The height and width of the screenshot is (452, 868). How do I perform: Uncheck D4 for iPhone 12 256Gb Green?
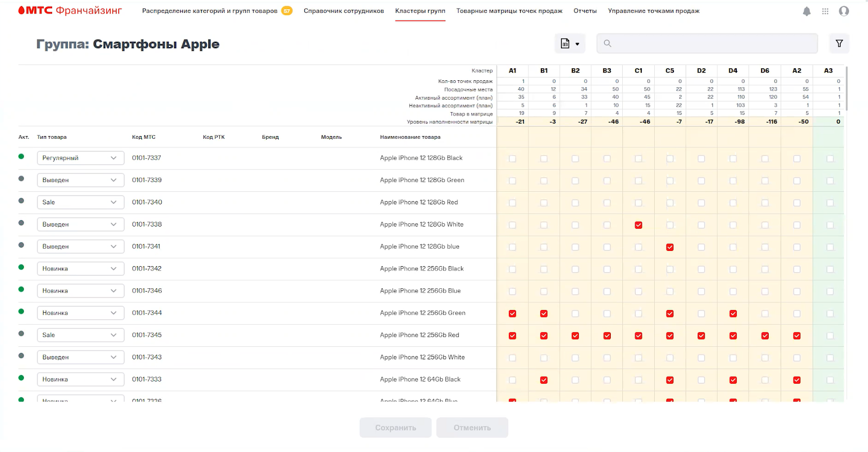[733, 314]
